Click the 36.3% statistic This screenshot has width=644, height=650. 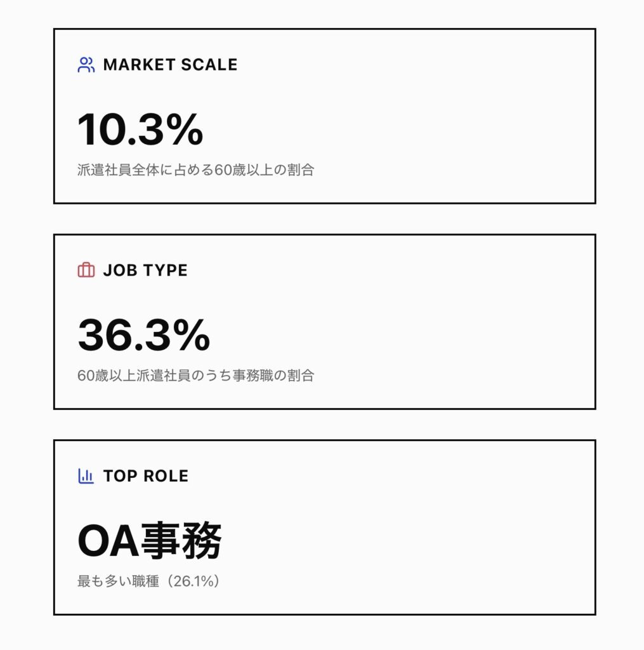[143, 336]
